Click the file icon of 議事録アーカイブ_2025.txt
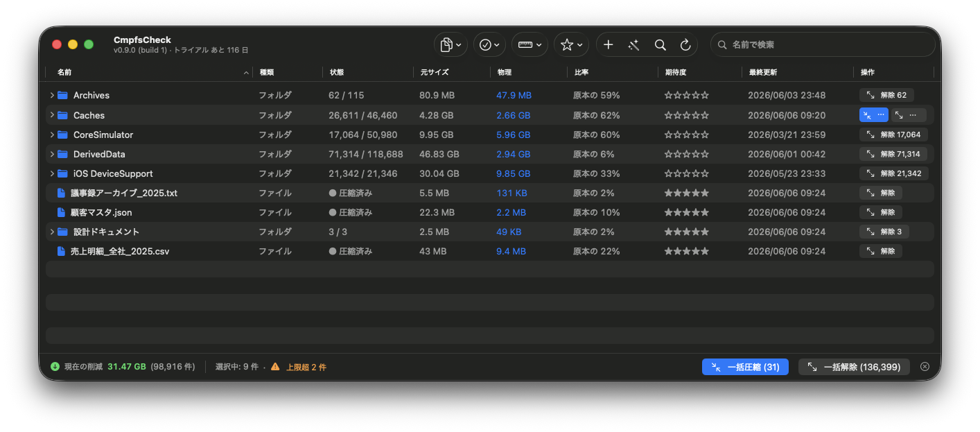This screenshot has height=432, width=980. (61, 193)
